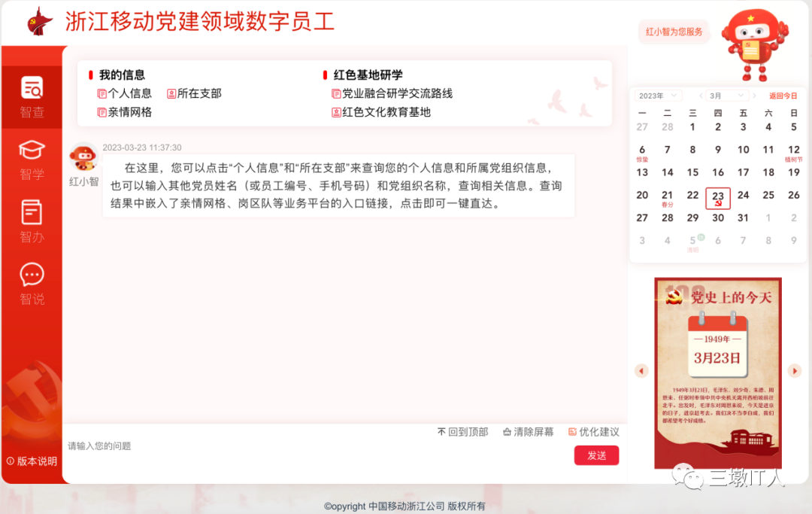Open 个人信息 link
This screenshot has height=514, width=812.
130,93
